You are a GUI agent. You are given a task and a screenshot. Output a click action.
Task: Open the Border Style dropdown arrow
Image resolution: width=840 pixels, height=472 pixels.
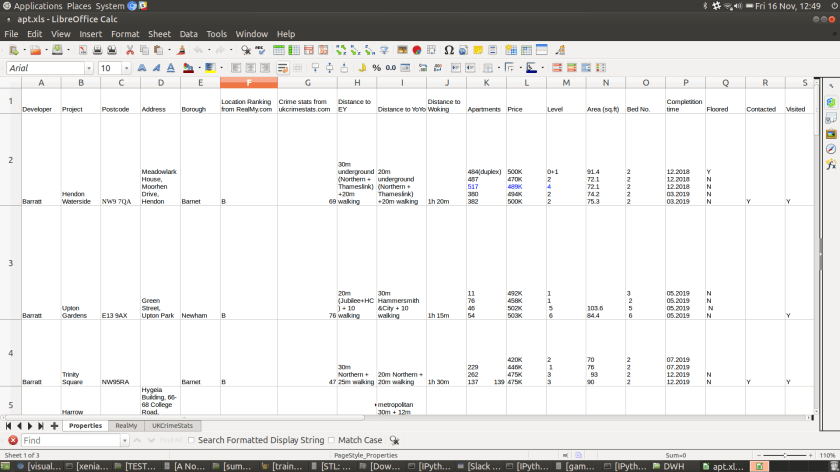point(520,68)
